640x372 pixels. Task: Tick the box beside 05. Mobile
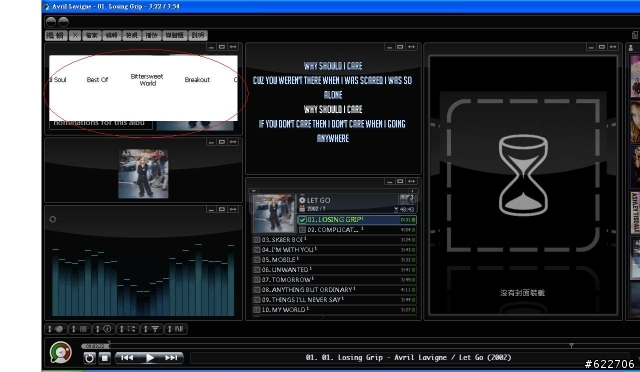click(x=257, y=260)
